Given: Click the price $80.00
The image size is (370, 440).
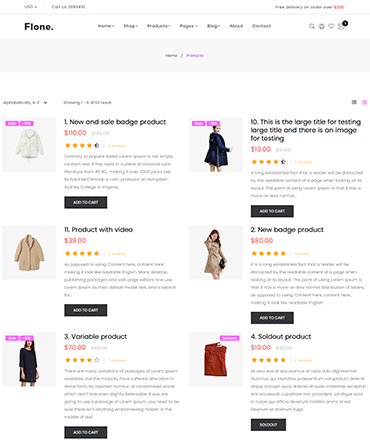Looking at the screenshot, I should 262,240.
